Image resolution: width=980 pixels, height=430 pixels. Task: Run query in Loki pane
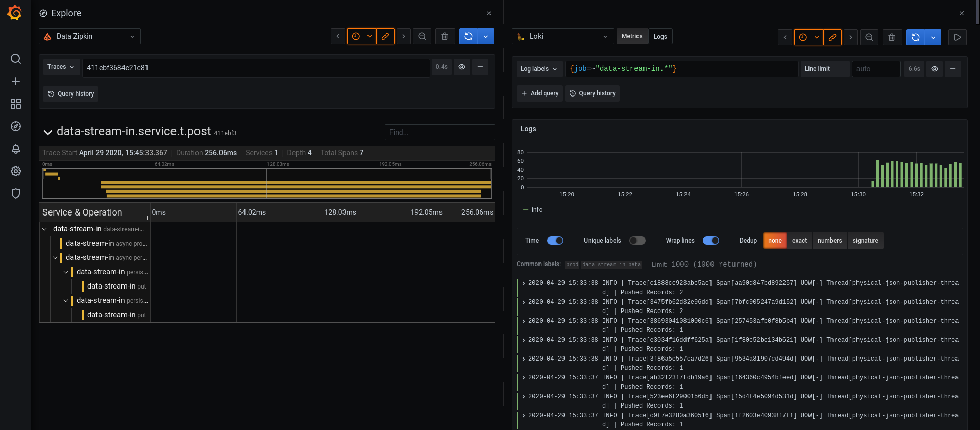916,37
